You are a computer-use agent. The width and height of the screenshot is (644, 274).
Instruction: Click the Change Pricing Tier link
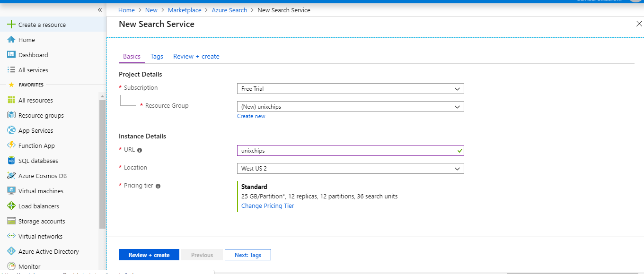268,206
